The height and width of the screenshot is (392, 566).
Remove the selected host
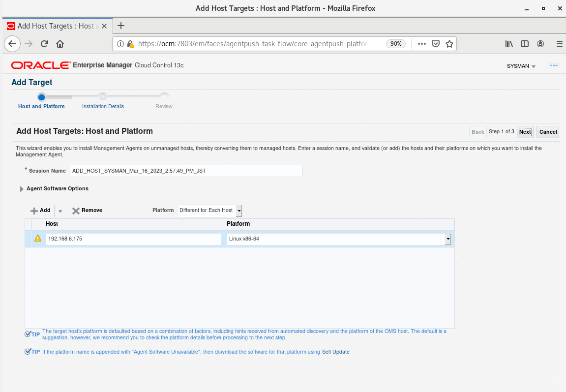[87, 211]
